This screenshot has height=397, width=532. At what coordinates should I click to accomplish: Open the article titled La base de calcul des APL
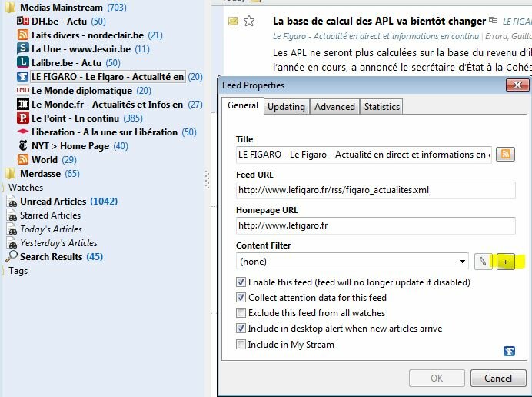point(379,21)
